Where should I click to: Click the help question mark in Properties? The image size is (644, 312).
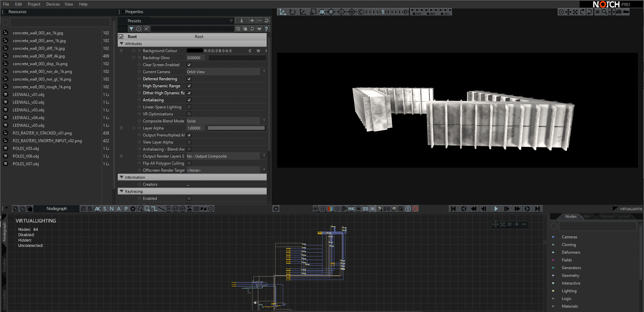click(266, 29)
